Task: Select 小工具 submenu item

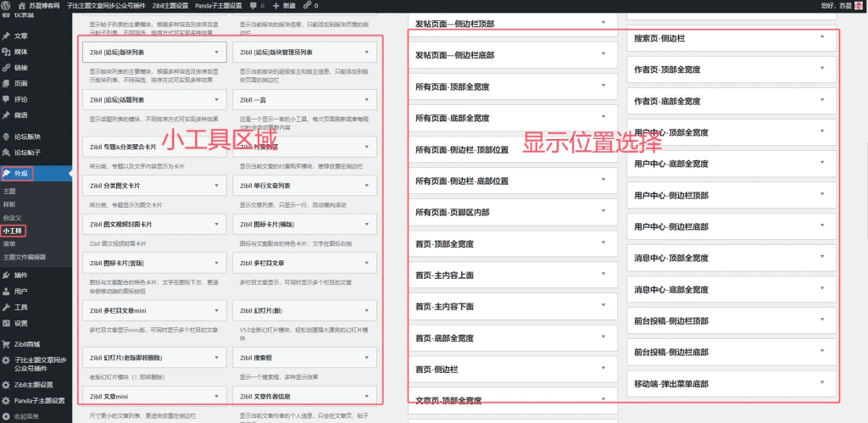Action: click(x=12, y=231)
